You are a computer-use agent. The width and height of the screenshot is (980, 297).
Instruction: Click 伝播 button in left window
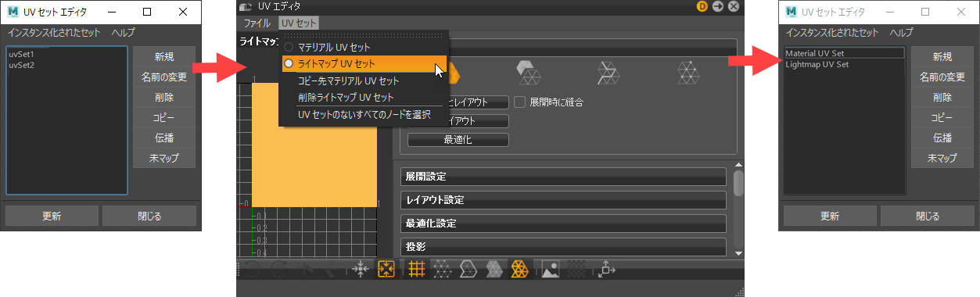164,138
